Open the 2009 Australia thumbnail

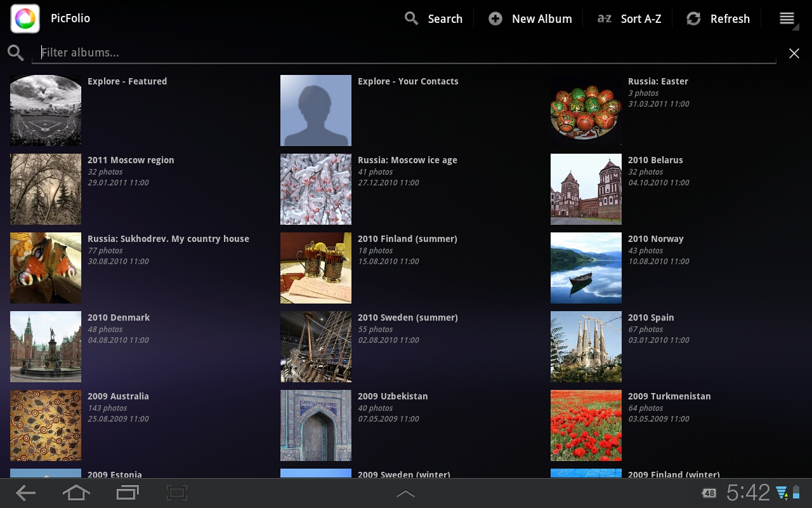point(46,425)
